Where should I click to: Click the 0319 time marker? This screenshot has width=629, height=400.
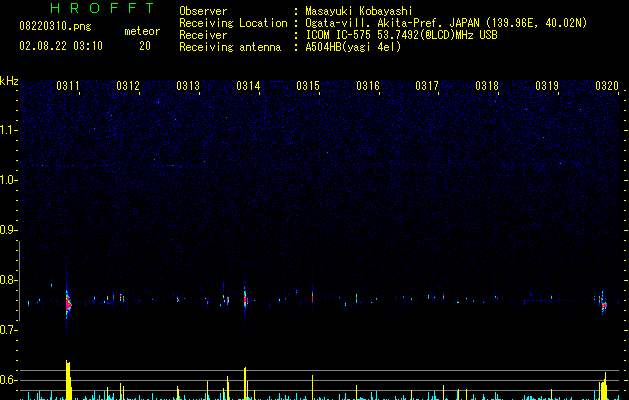[547, 86]
